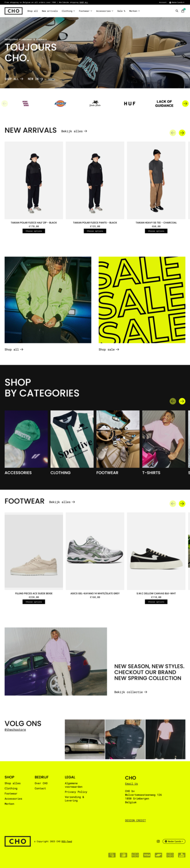Advance Footwear carousel with right arrow

182,503
